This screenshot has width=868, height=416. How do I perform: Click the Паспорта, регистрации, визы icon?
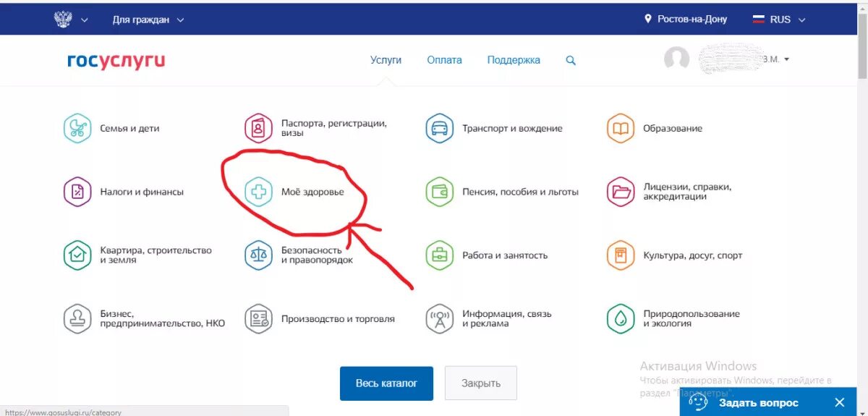258,129
